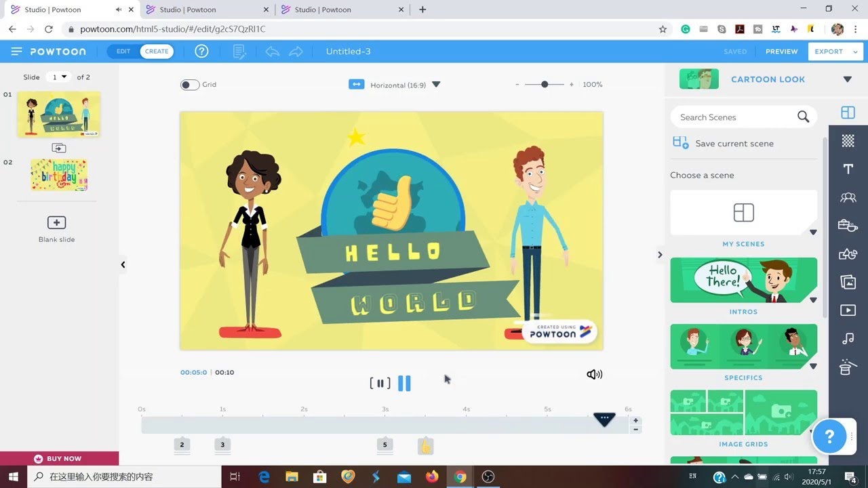The height and width of the screenshot is (488, 868).
Task: Select slide 01 thumbnail
Action: (x=58, y=115)
